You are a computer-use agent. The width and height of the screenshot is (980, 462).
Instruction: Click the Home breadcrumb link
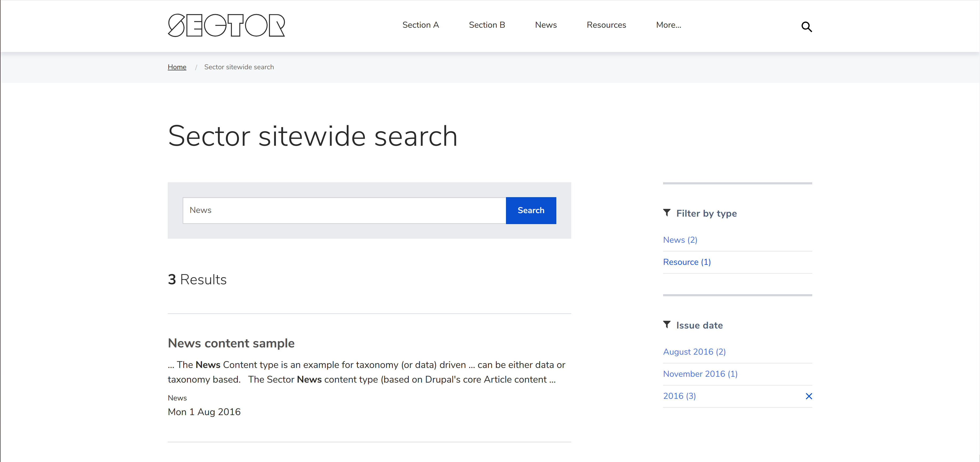tap(177, 67)
